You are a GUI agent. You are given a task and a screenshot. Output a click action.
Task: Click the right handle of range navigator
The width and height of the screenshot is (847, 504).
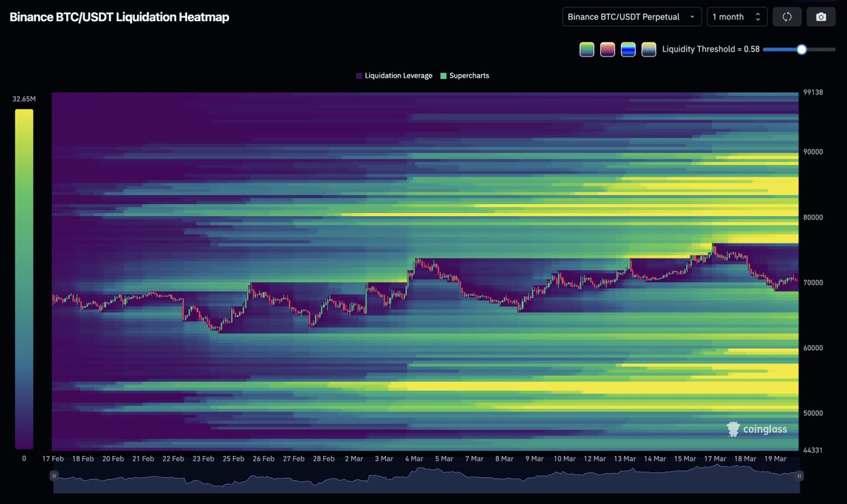tap(799, 476)
